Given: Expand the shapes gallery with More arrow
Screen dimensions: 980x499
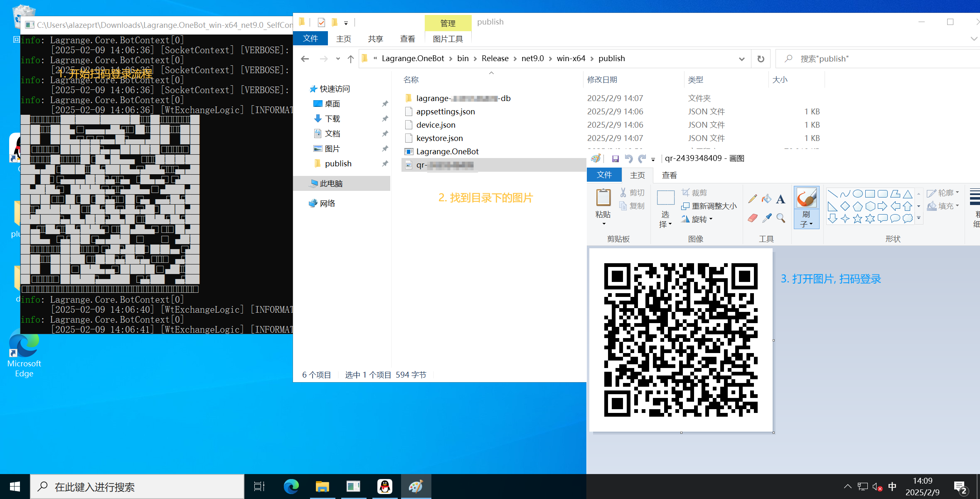Looking at the screenshot, I should [x=919, y=218].
